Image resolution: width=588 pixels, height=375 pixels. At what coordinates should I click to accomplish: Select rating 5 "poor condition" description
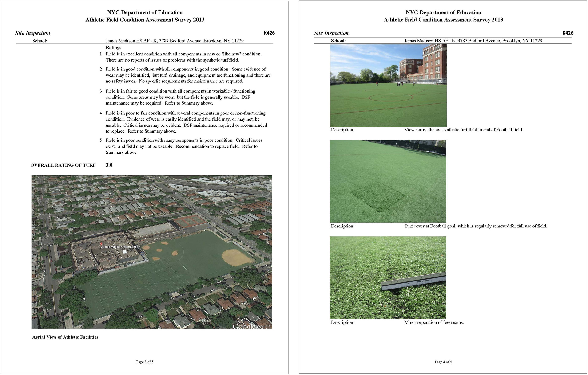pyautogui.click(x=184, y=146)
